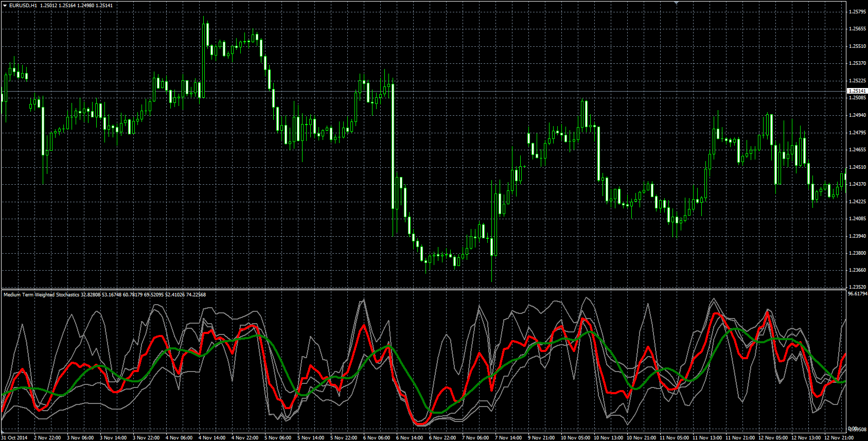Click the 4 Nov 22:00 time label
This screenshot has width=868, height=441.
pyautogui.click(x=245, y=438)
